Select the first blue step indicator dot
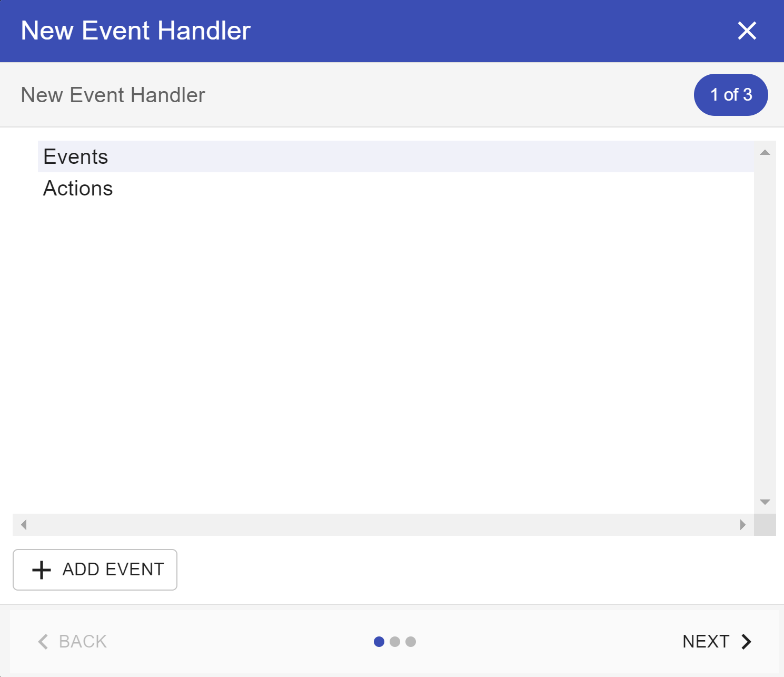The image size is (784, 677). tap(379, 641)
